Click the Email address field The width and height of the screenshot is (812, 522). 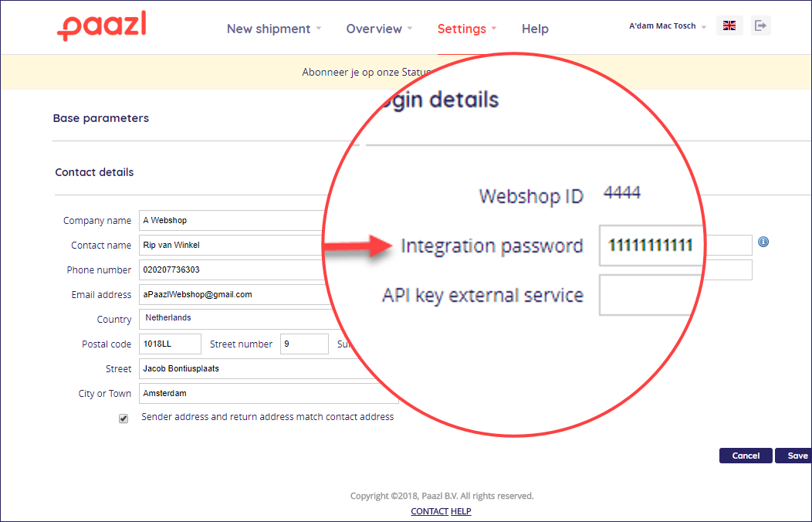233,295
